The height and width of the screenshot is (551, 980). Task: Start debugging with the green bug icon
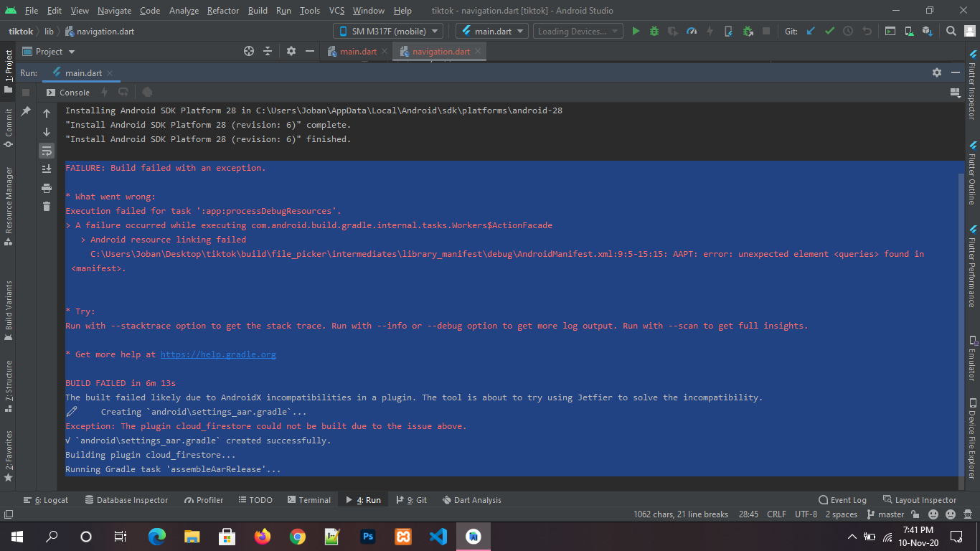click(x=654, y=31)
